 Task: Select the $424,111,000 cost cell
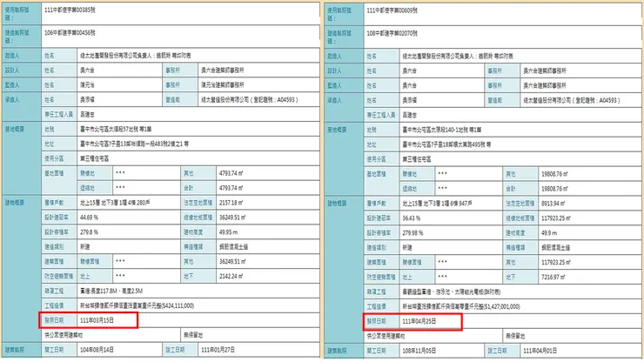(x=198, y=305)
